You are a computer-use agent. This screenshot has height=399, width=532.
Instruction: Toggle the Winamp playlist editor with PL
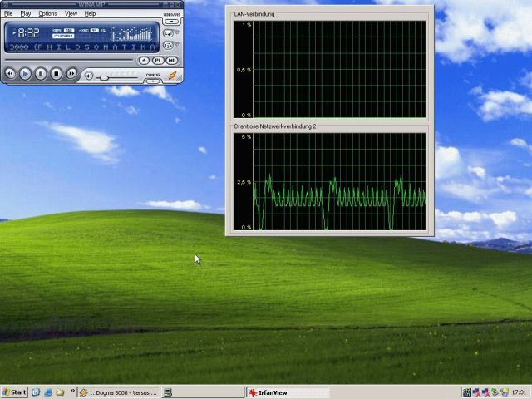(x=158, y=61)
